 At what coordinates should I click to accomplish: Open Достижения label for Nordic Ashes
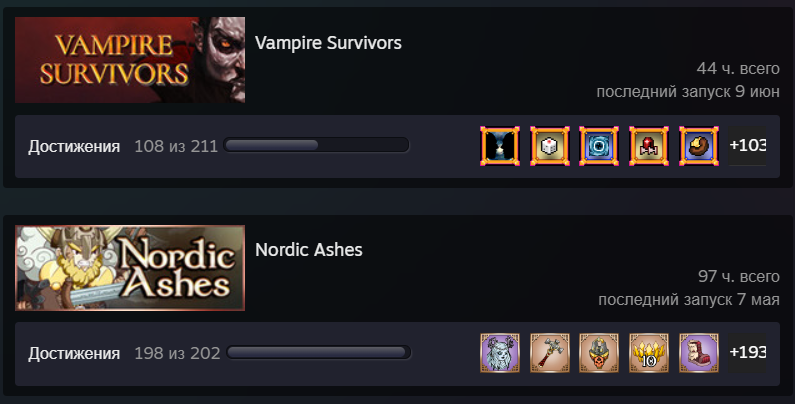click(x=74, y=353)
